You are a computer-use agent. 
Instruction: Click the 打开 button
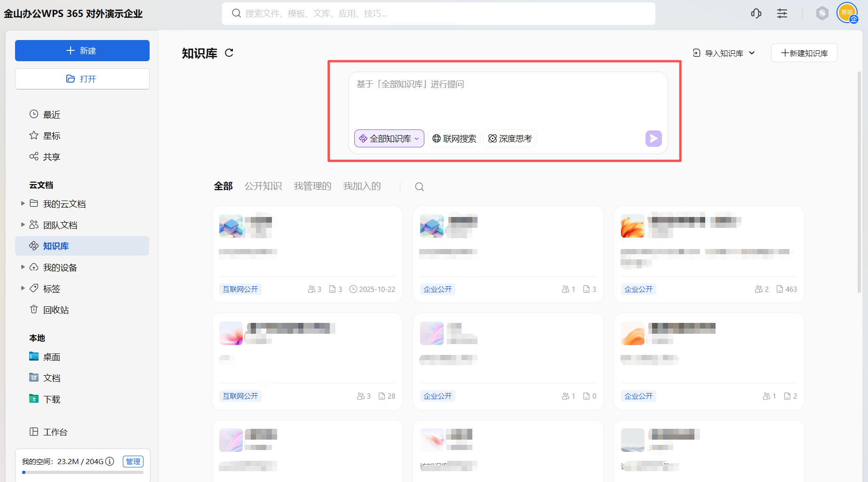coord(82,79)
